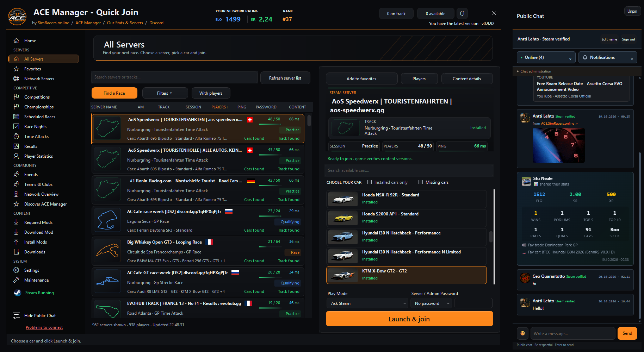The height and width of the screenshot is (352, 644).
Task: Open Discover ACE Manager star icon
Action: click(16, 204)
